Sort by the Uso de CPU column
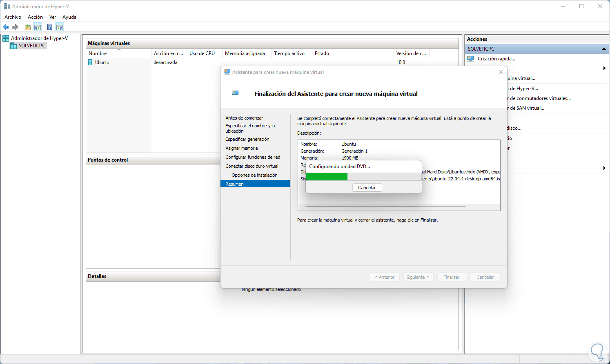The image size is (610, 364). tap(204, 53)
